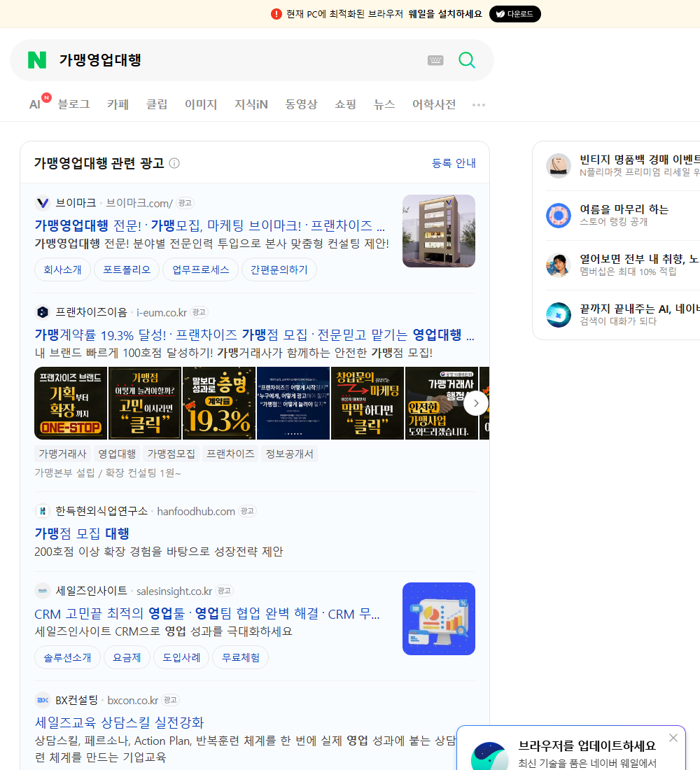Click the whale logo in update popup
The height and width of the screenshot is (770, 700).
[x=489, y=756]
